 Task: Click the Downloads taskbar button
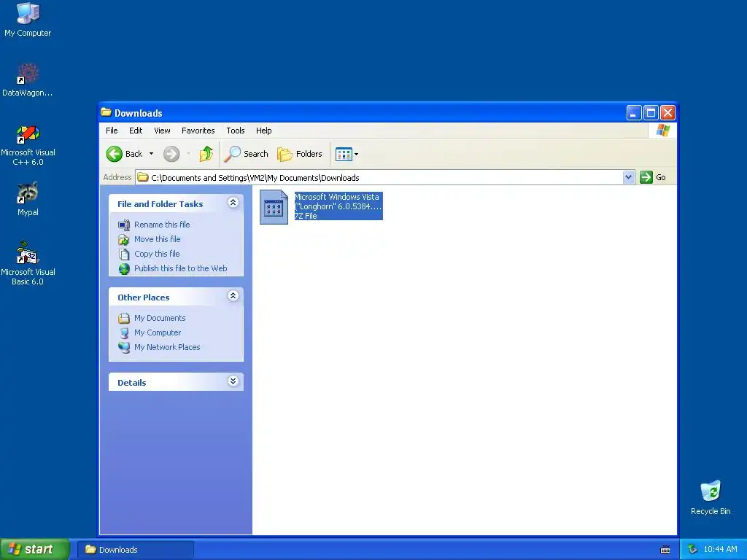pos(136,550)
